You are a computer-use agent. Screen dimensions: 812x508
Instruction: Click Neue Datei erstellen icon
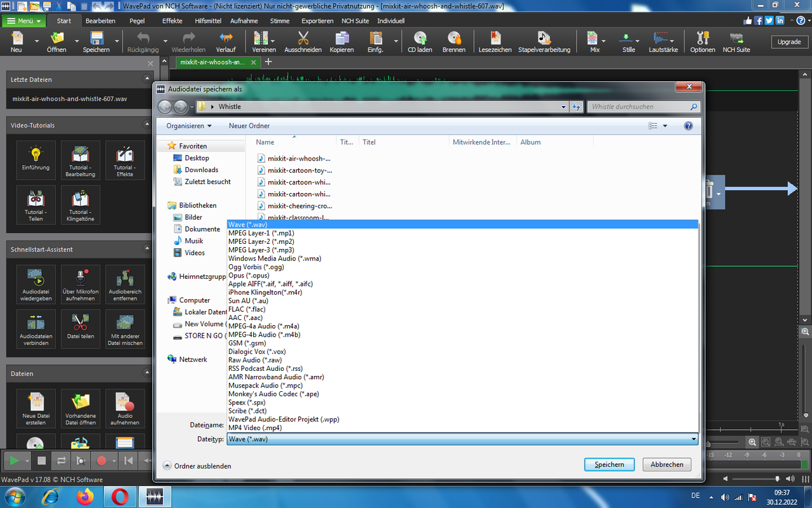pos(36,408)
